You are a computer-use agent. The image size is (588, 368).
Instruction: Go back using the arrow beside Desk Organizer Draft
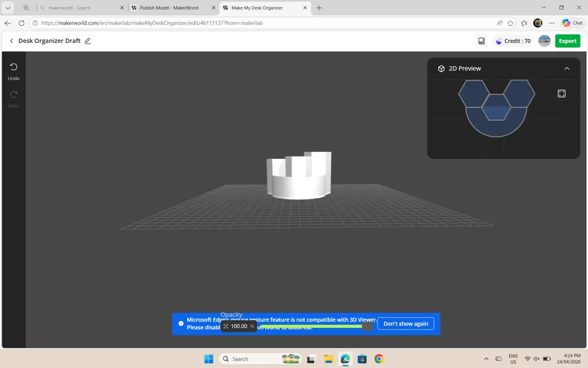tap(11, 41)
